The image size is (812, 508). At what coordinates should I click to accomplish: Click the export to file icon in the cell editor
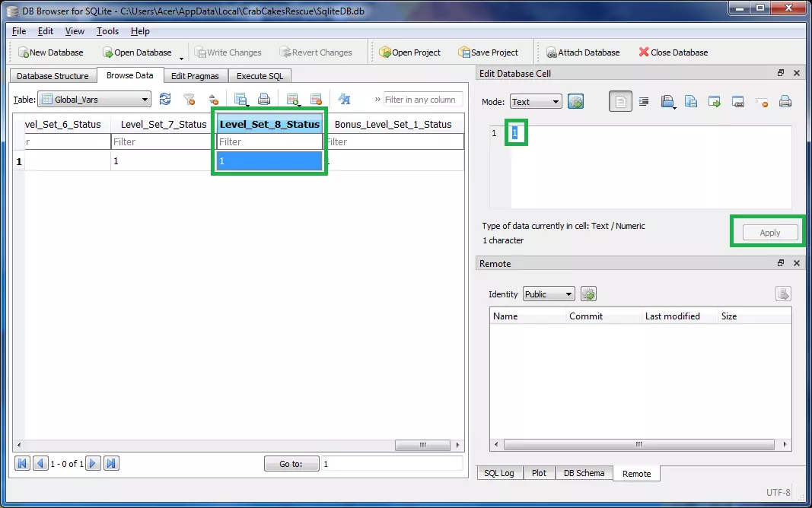click(x=691, y=101)
